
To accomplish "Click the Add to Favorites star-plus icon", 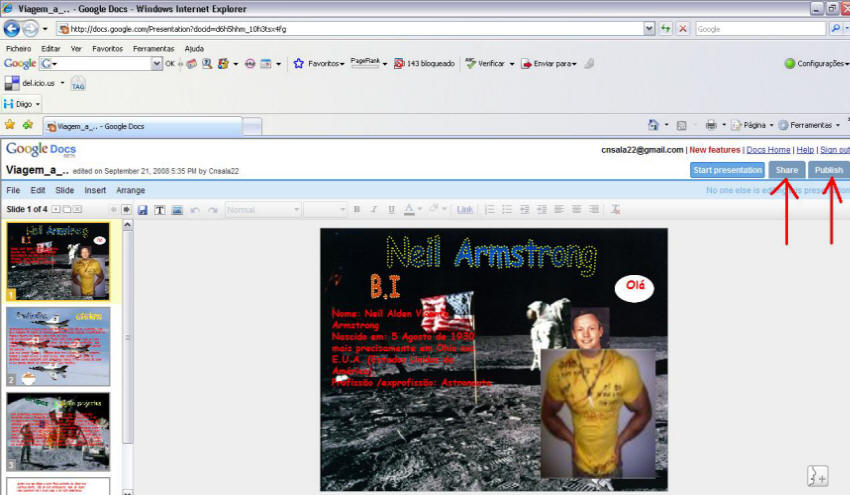I will point(28,125).
